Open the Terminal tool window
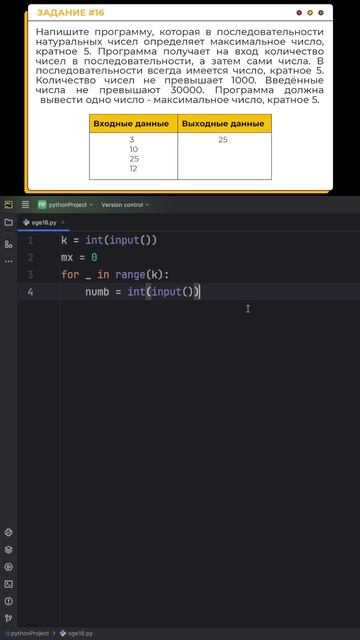 [x=9, y=584]
